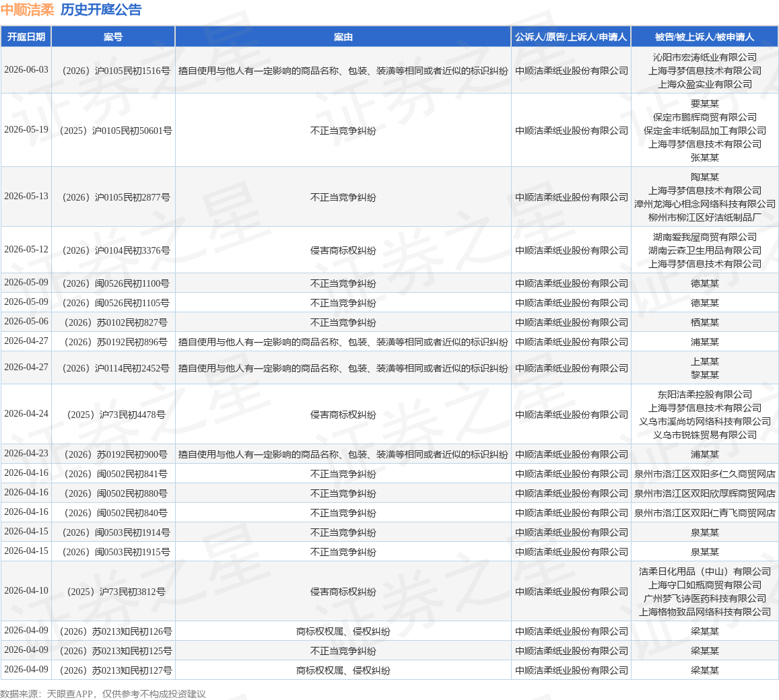Click the 公诉人/原告/上诉人/申请人 header
The image size is (779, 700).
(x=571, y=37)
